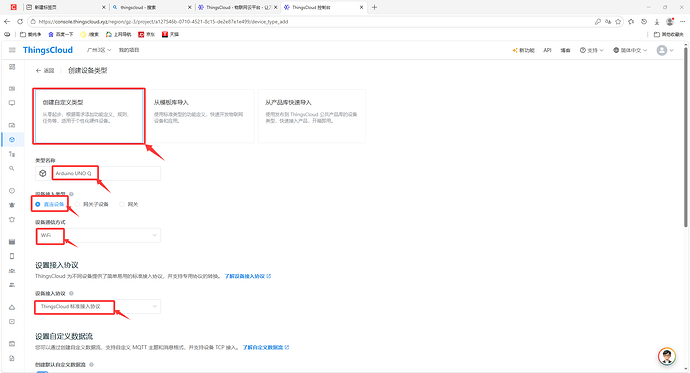Open the 百度一下 bookmark
Screen dimensions: 690x373
(x=61, y=34)
